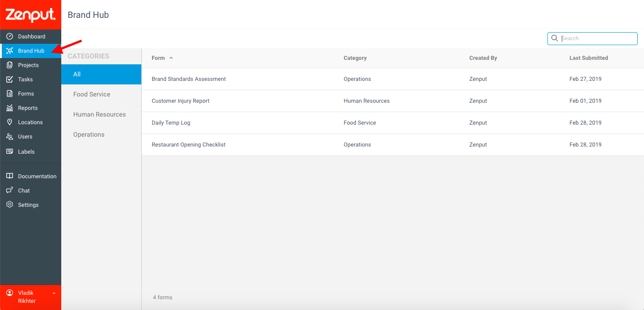This screenshot has height=310, width=644.
Task: Navigate to Reports section
Action: click(x=30, y=108)
